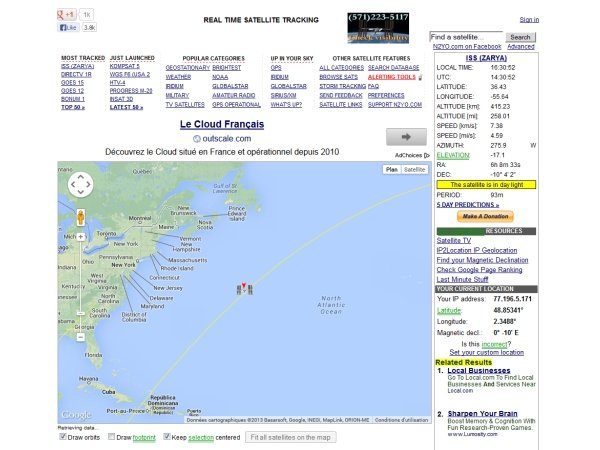600x450 pixels.
Task: Switch the map to Satellite view
Action: (x=414, y=170)
